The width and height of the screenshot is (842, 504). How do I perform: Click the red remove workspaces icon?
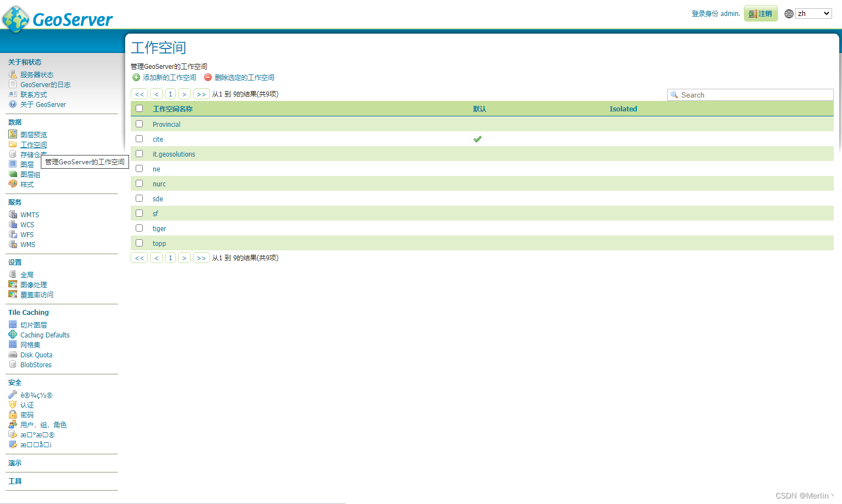click(208, 77)
